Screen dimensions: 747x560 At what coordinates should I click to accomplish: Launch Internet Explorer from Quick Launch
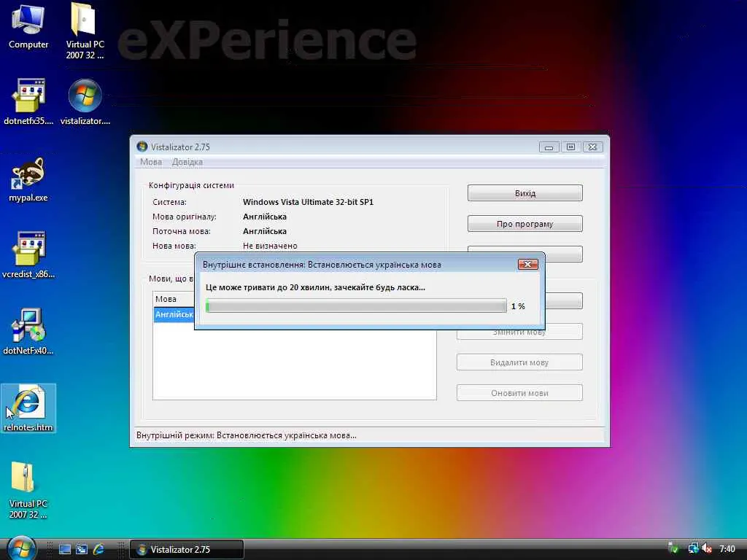98,550
